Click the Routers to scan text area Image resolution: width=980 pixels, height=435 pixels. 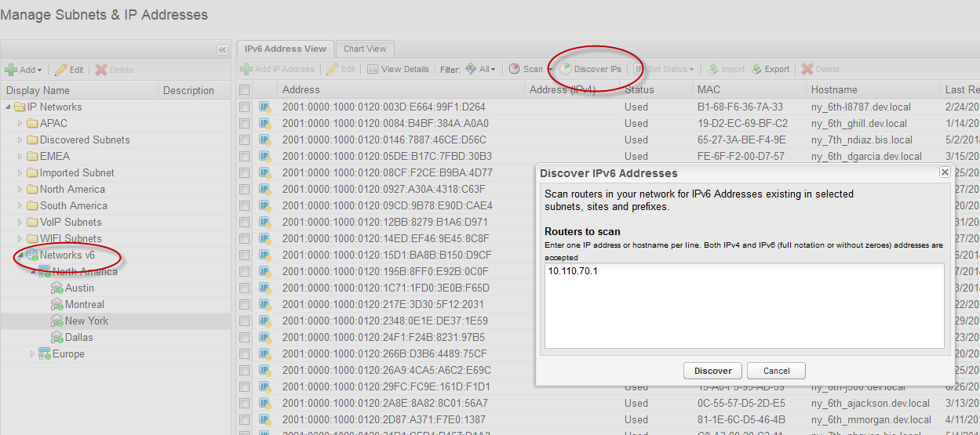pyautogui.click(x=745, y=306)
